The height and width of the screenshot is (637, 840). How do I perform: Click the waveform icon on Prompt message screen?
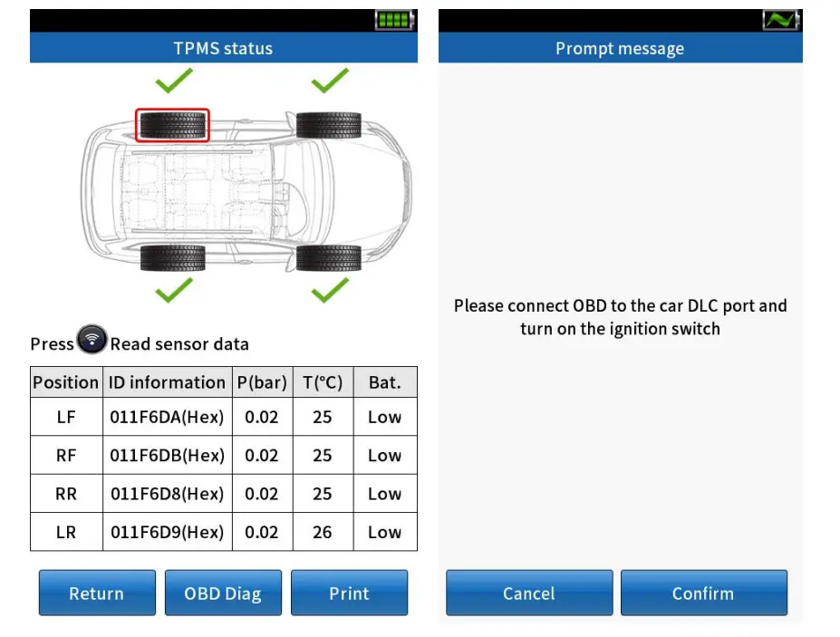(x=781, y=17)
